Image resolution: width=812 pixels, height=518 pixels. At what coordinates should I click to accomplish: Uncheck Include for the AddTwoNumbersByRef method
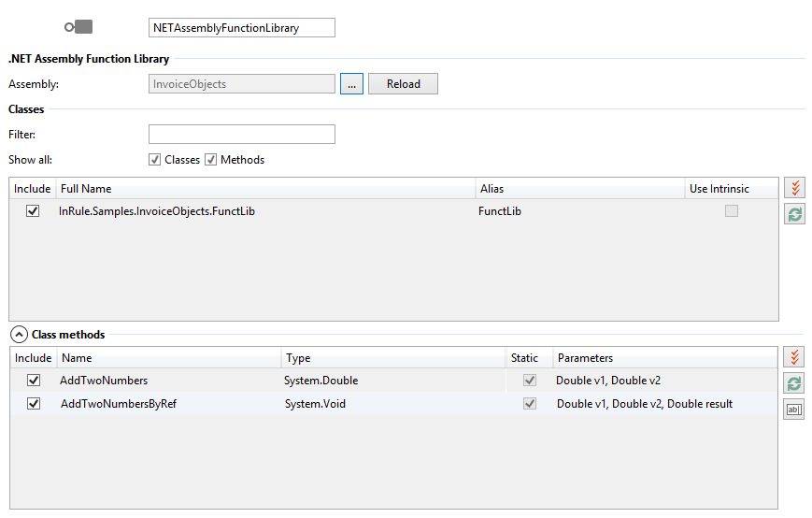34,404
